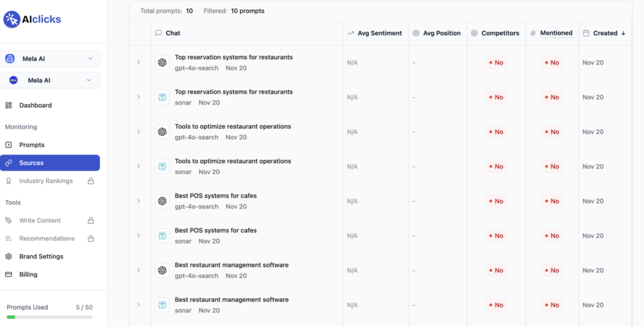The image size is (644, 327).
Task: Click the 'Filtered: 10 prompts' text
Action: click(234, 11)
